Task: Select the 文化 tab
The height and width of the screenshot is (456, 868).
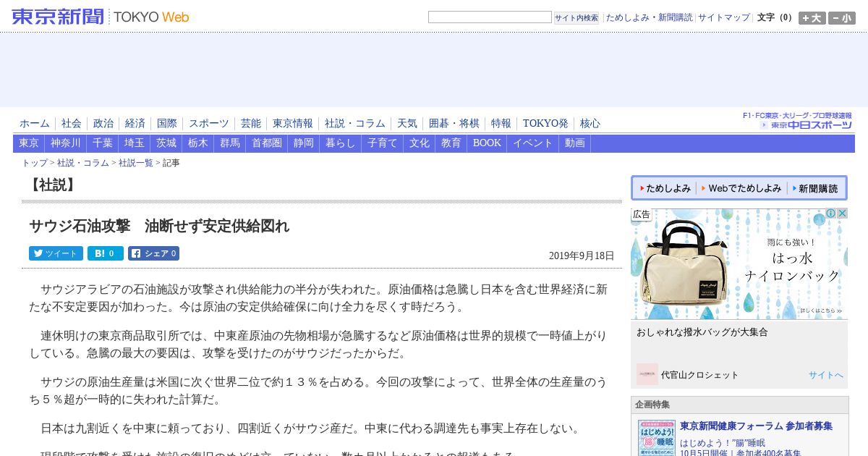Action: 420,143
